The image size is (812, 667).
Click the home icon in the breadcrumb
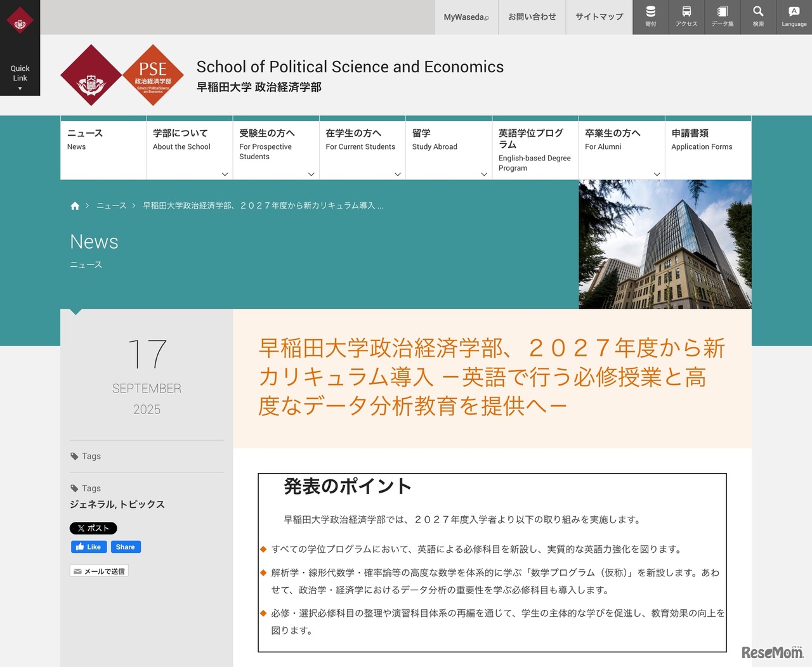(74, 205)
